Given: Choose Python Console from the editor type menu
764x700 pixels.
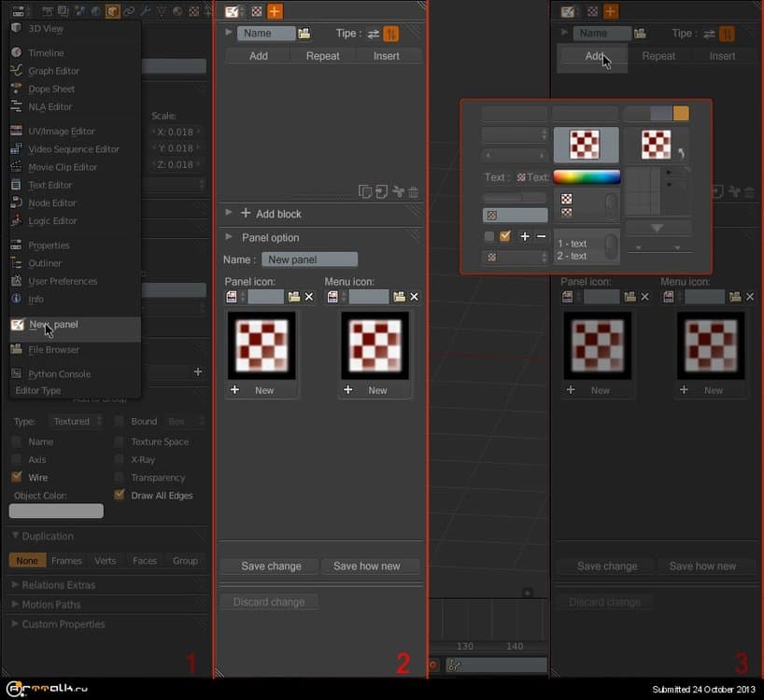Looking at the screenshot, I should pyautogui.click(x=61, y=373).
